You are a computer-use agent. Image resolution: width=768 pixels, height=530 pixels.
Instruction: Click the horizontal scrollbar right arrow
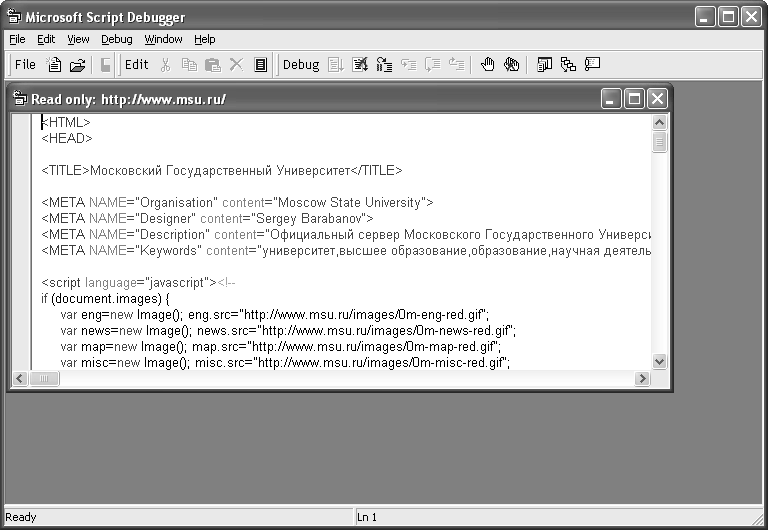[x=642, y=378]
